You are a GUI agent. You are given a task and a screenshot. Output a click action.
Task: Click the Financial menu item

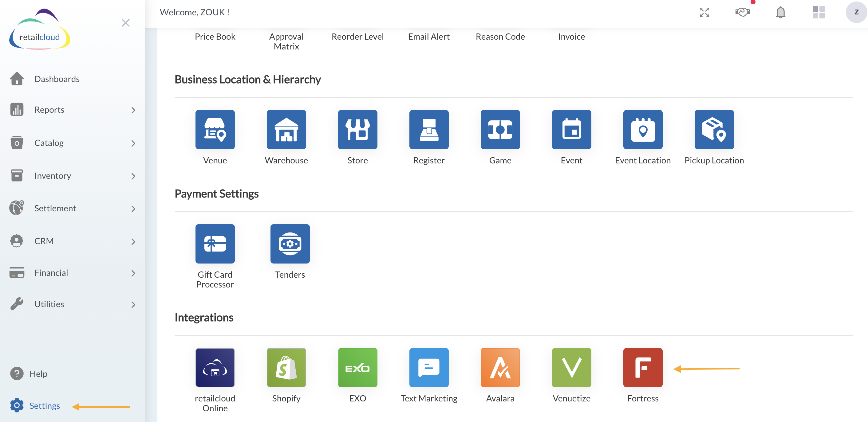[x=51, y=273]
